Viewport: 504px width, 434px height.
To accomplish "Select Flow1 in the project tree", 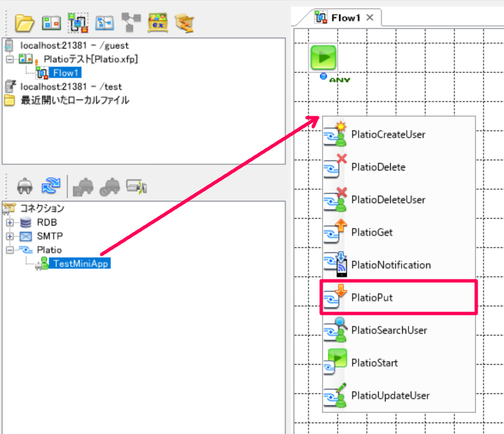I will [x=66, y=73].
